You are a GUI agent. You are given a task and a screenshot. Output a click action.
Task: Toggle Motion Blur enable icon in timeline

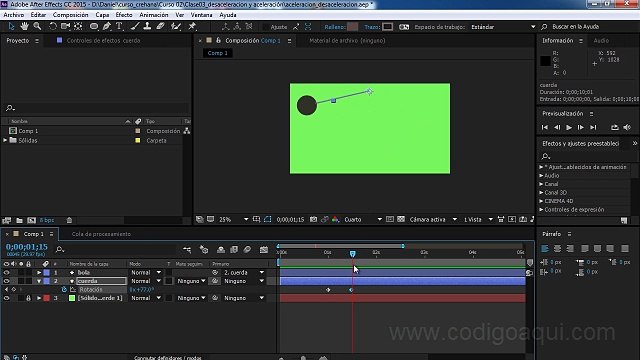(247, 249)
